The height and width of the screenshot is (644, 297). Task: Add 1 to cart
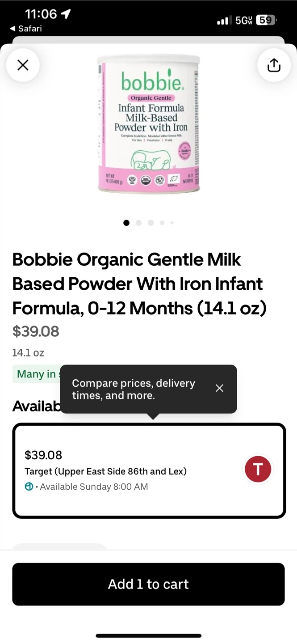pyautogui.click(x=148, y=584)
